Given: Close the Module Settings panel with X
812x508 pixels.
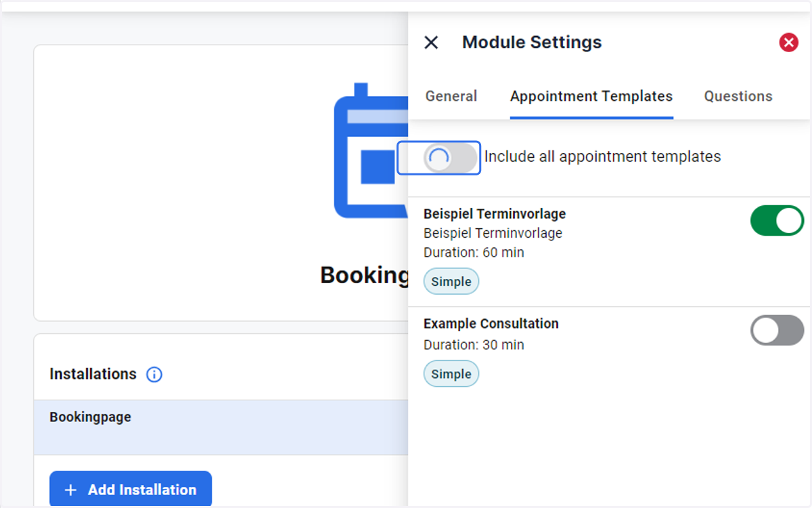Looking at the screenshot, I should tap(431, 43).
